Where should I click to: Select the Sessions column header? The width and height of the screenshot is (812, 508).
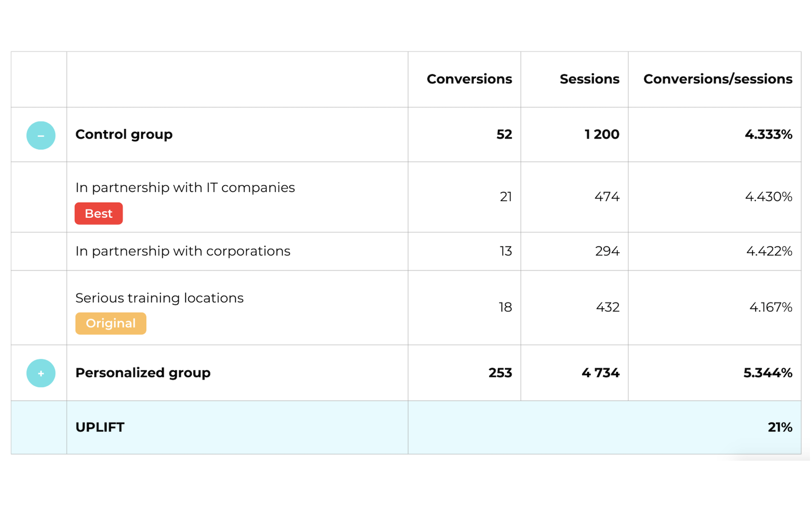point(589,79)
